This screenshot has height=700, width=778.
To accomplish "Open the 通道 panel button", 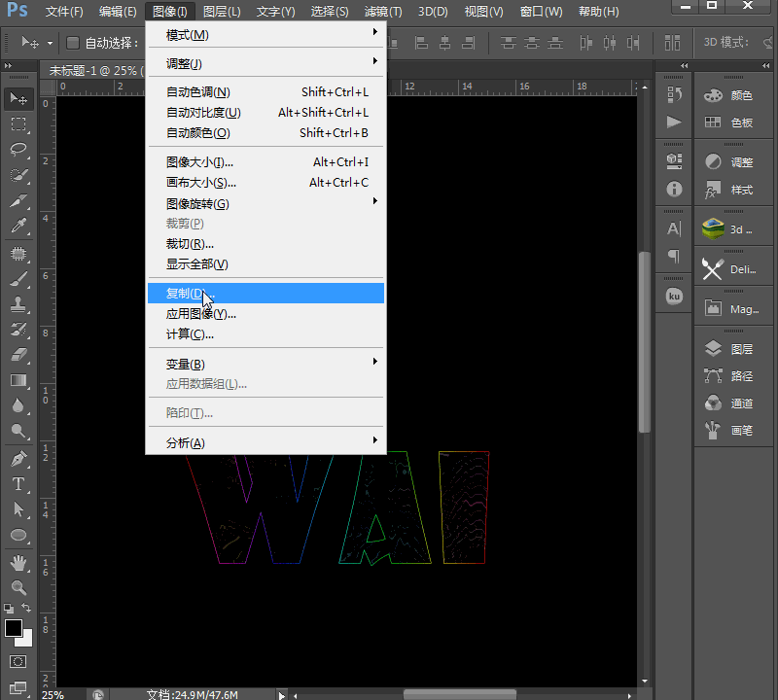I will click(733, 402).
